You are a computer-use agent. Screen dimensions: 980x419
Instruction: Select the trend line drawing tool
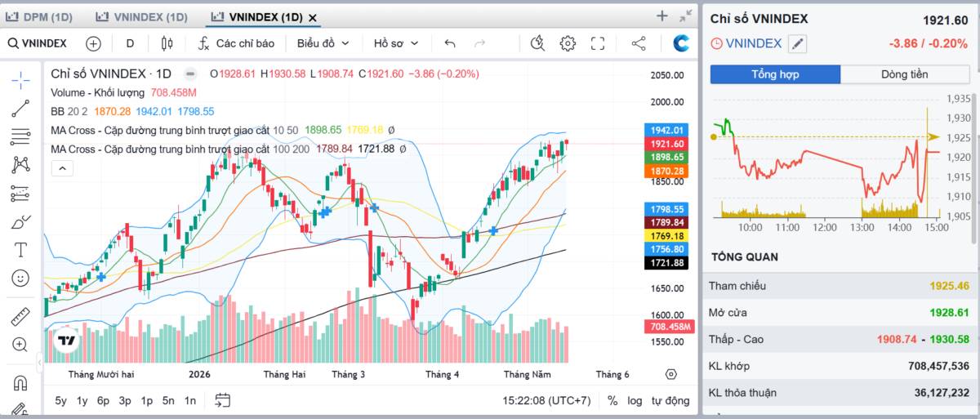coord(20,108)
